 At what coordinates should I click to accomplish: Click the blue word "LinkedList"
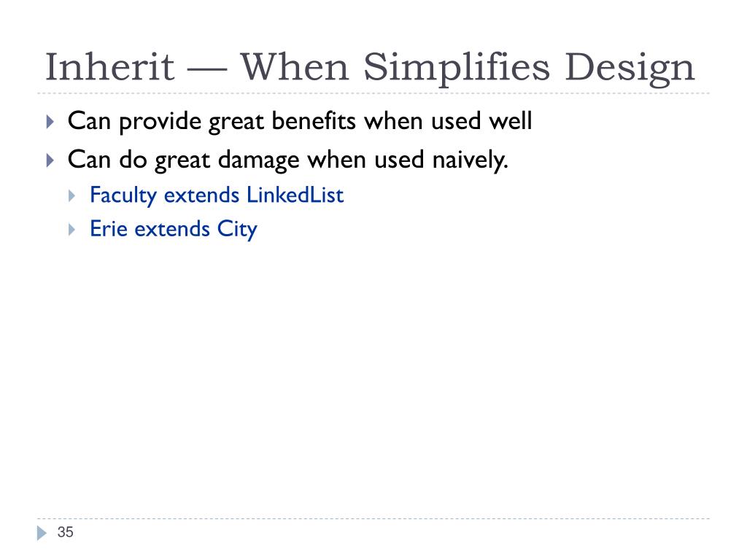click(295, 195)
